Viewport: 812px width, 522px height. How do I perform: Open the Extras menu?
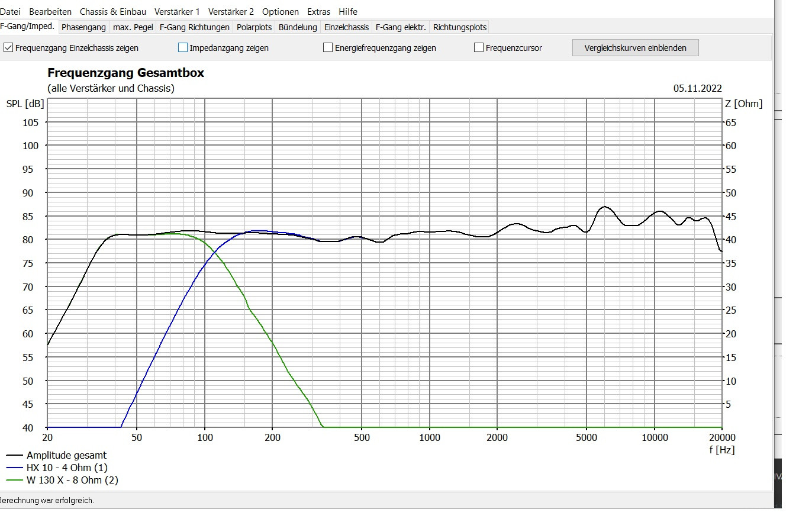(319, 11)
